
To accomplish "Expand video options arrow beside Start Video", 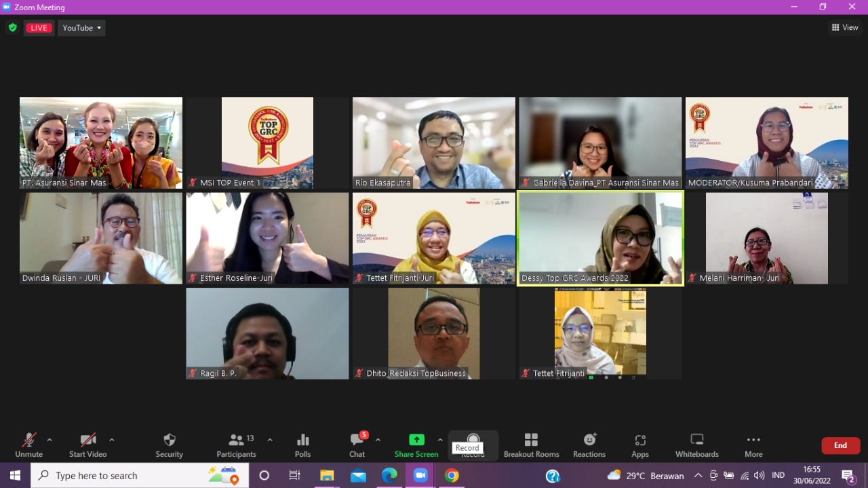I will click(x=112, y=440).
